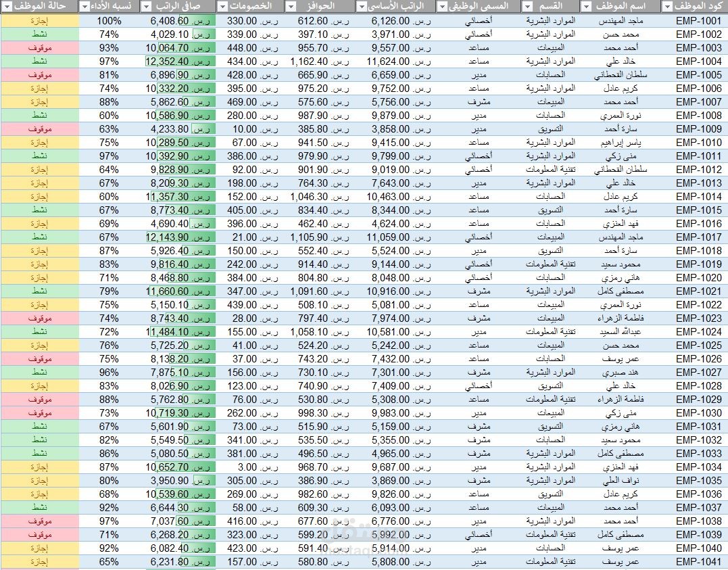Open the filter dropdown for الحوافز column
Screen dimensions: 728x570
pos(291,7)
